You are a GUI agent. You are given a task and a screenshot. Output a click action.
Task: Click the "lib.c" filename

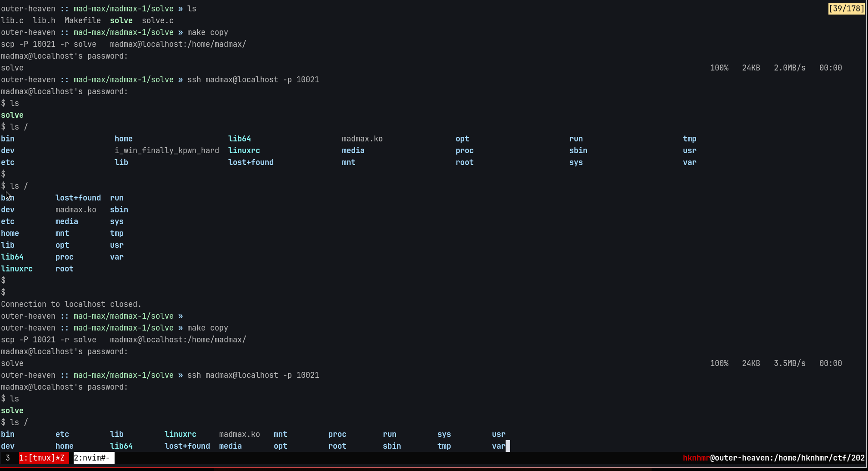(x=13, y=20)
